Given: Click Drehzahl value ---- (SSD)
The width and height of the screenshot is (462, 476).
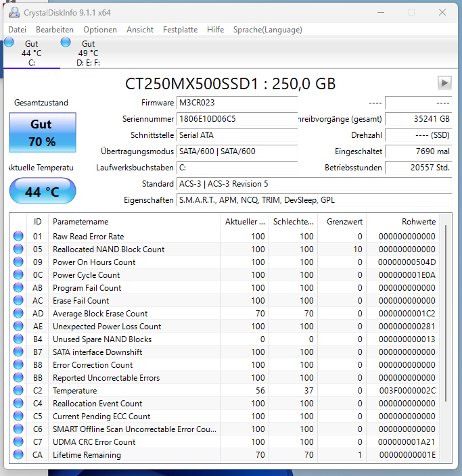Looking at the screenshot, I should coord(419,135).
